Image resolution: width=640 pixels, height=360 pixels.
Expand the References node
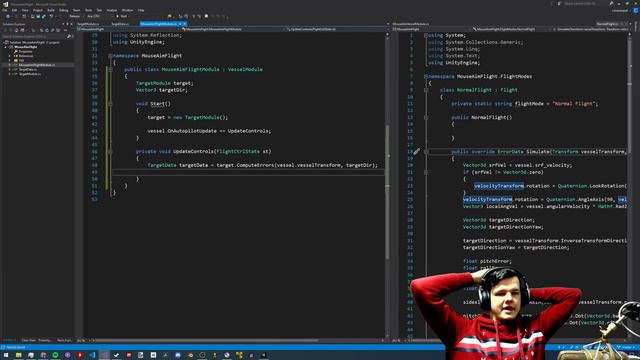click(9, 56)
